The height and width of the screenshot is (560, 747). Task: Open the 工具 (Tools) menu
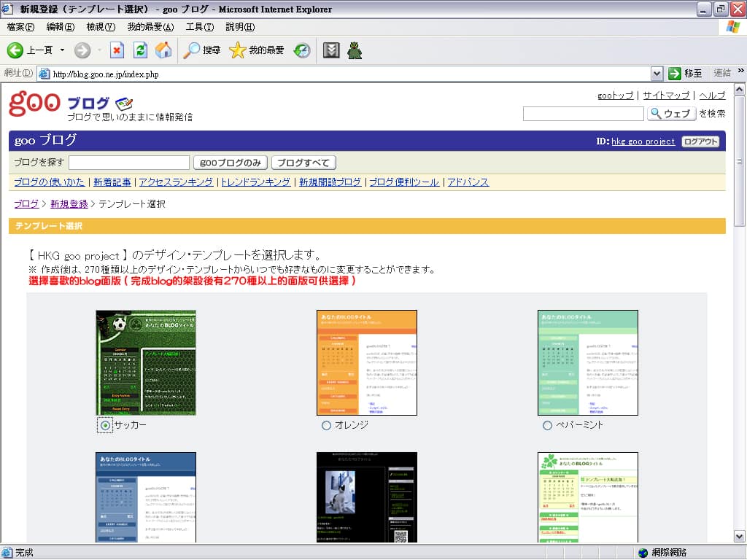point(199,27)
